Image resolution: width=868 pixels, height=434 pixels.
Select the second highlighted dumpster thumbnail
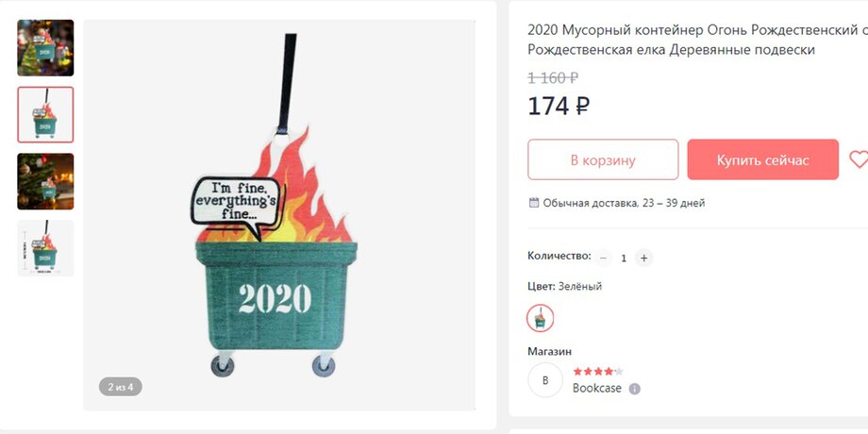pyautogui.click(x=45, y=115)
